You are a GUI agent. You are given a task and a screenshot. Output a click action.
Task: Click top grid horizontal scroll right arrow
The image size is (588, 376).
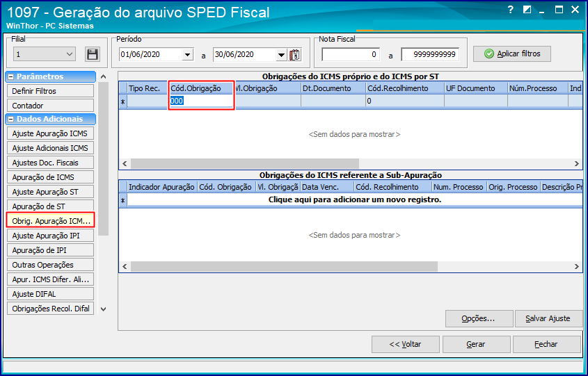(x=577, y=163)
